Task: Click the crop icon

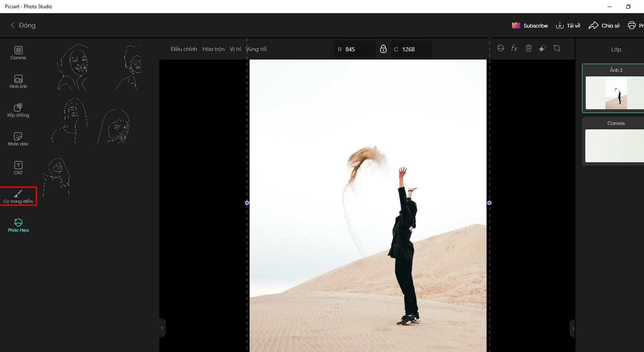Action: pos(557,48)
